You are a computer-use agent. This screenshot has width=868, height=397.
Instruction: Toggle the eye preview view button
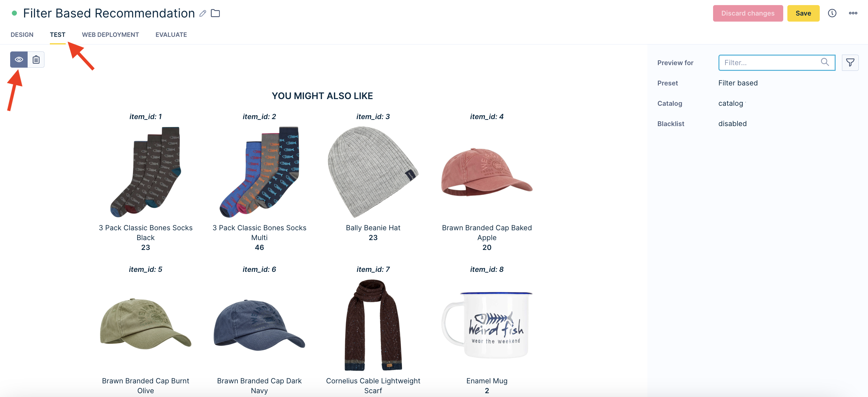tap(19, 60)
